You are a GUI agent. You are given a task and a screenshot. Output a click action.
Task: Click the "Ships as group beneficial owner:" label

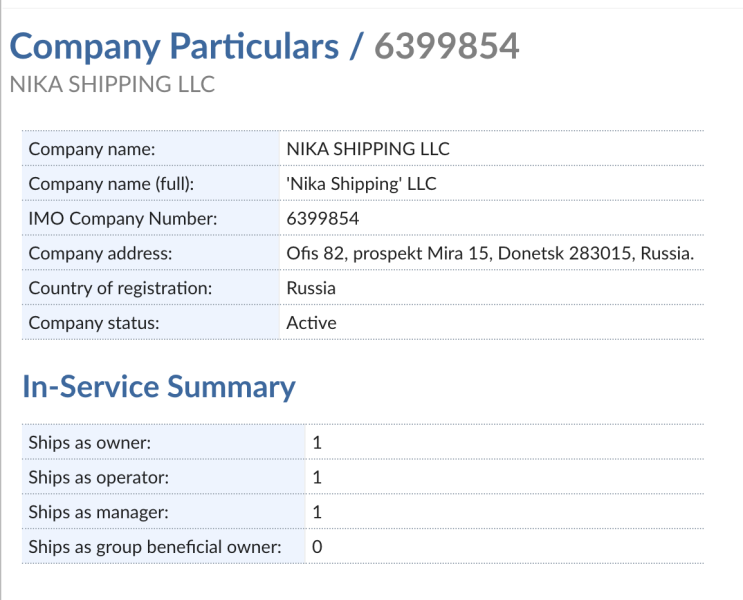point(154,547)
